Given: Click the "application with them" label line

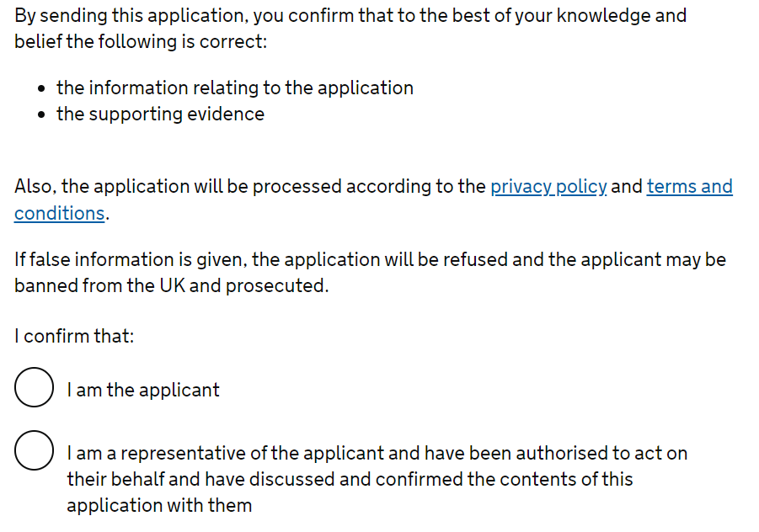Looking at the screenshot, I should click(x=159, y=505).
